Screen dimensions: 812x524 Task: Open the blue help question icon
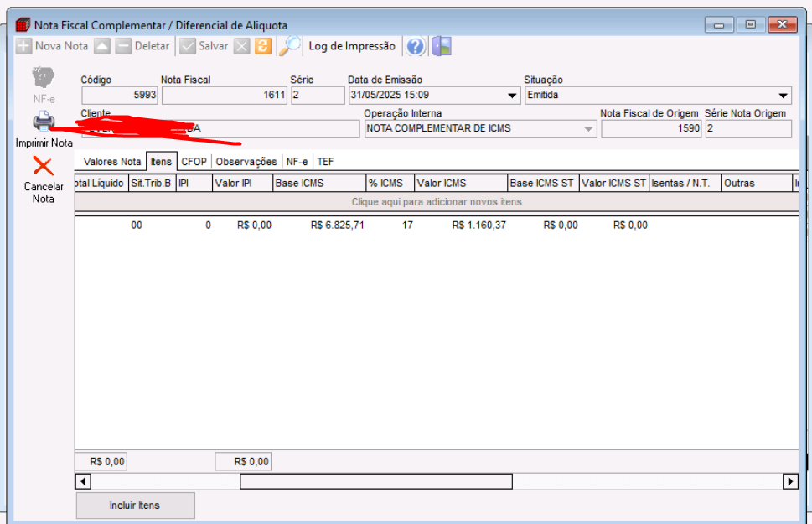(416, 47)
